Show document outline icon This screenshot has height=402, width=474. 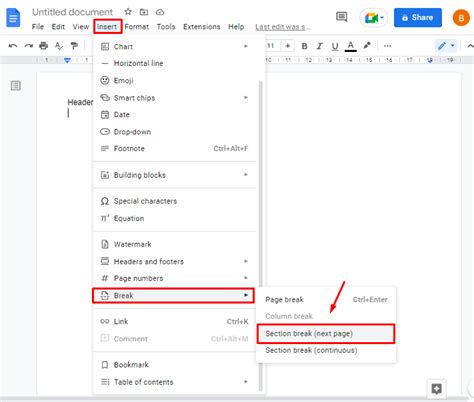pyautogui.click(x=16, y=86)
